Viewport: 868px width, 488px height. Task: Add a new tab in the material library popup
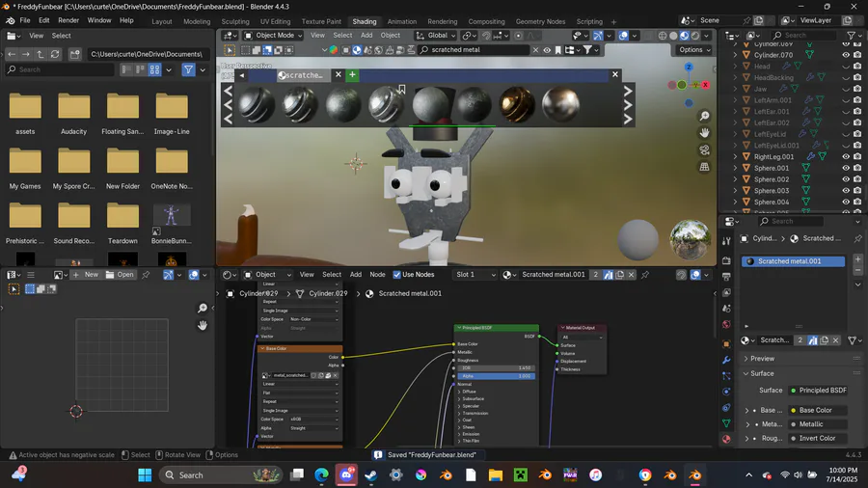pyautogui.click(x=352, y=74)
